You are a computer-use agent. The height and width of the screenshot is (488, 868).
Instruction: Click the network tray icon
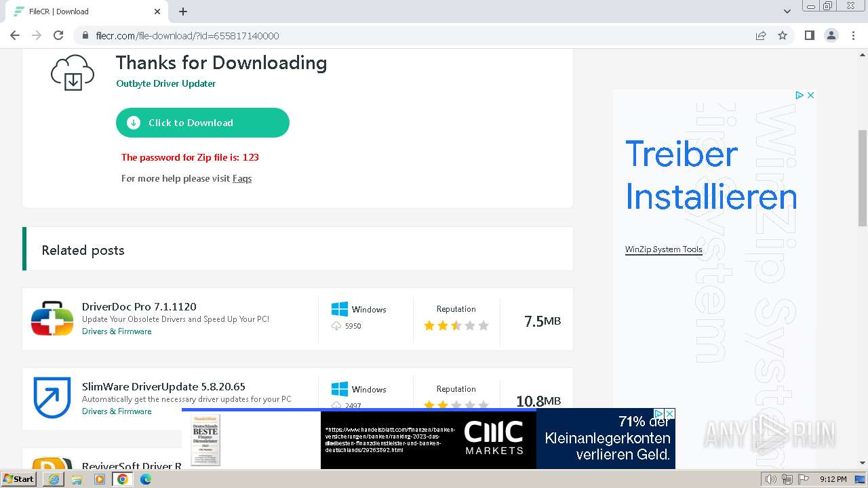[787, 479]
